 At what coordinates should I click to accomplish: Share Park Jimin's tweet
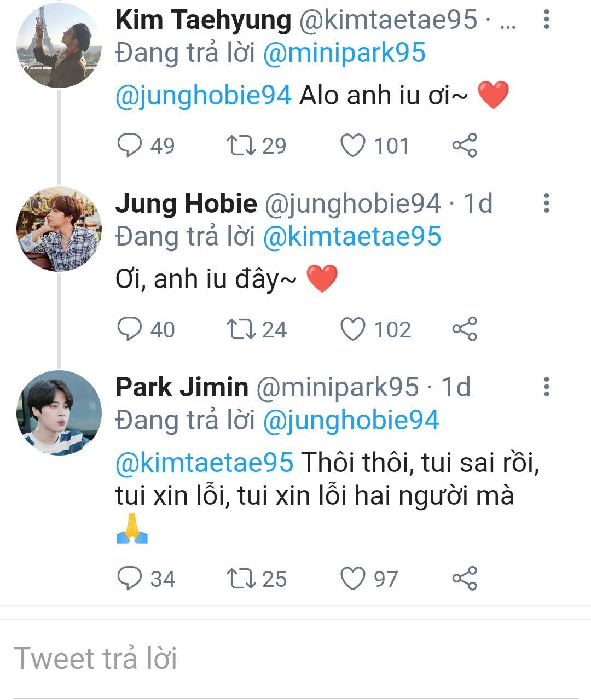[x=465, y=579]
